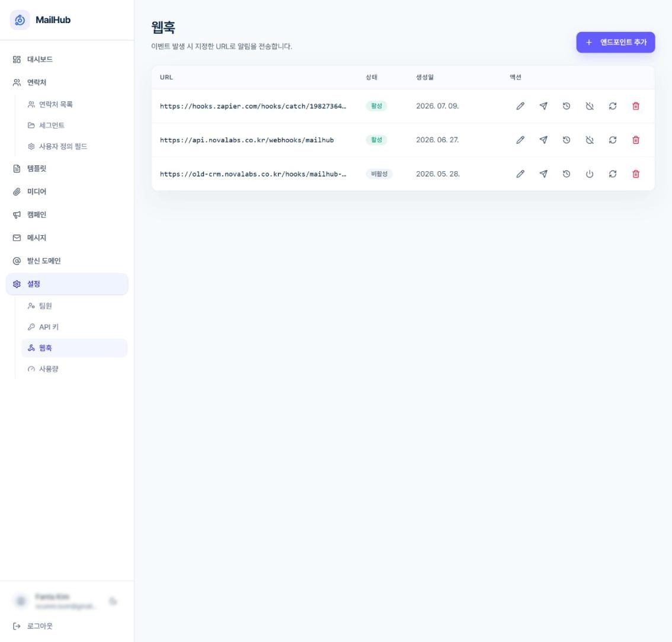Open API 키 page
672x642 pixels.
coord(75,327)
